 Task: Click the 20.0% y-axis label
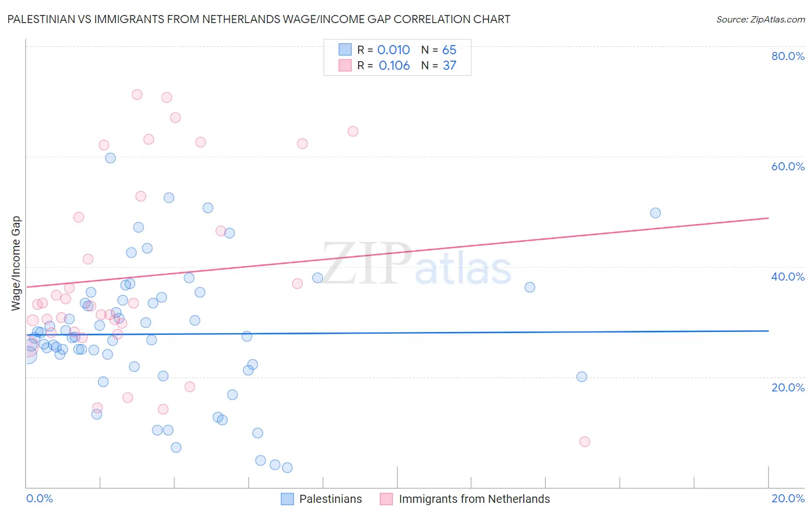788,387
